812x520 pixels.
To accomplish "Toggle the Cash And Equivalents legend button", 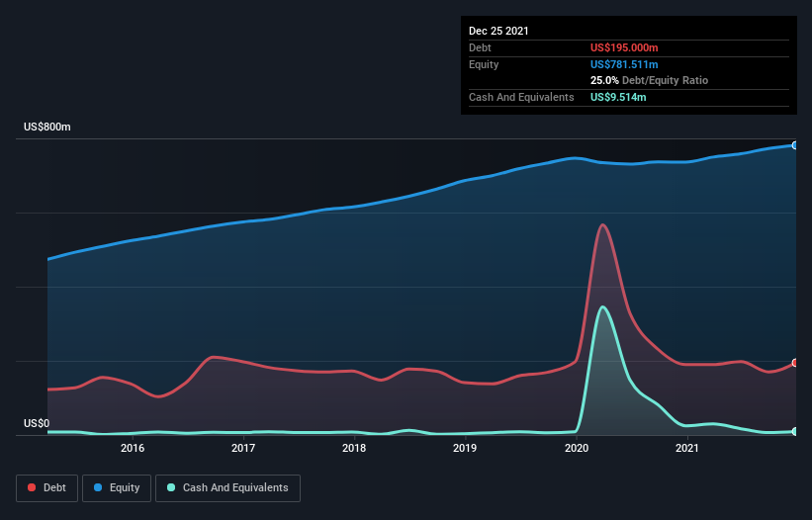I will point(227,488).
